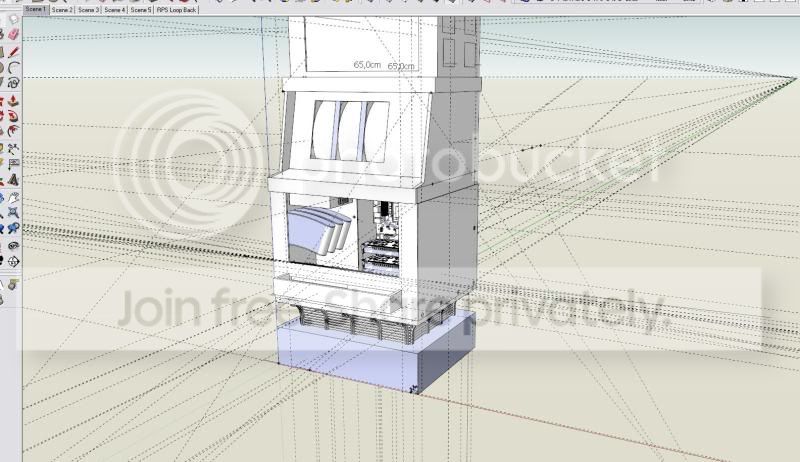
Task: Pick the Text label tool
Action: 14,164
